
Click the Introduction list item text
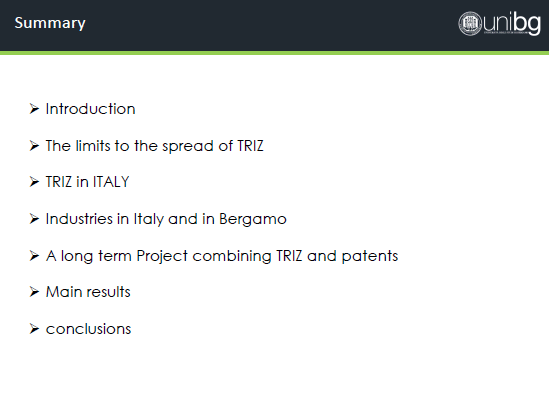pos(90,109)
